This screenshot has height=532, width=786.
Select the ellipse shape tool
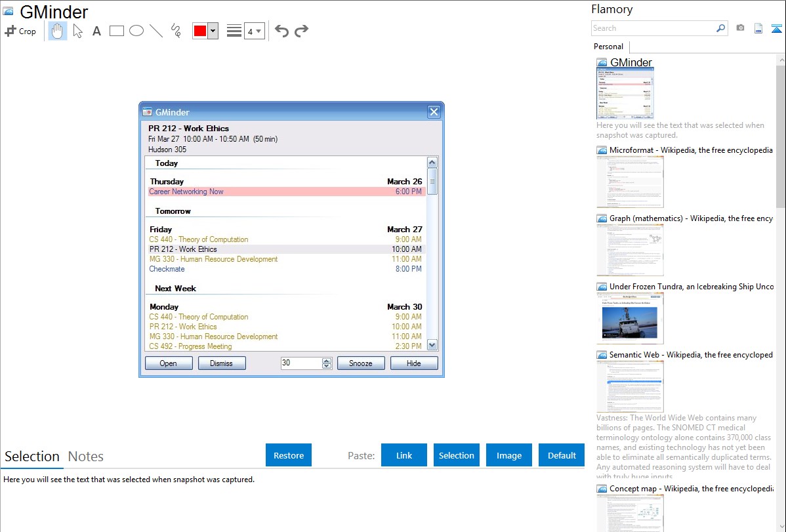click(136, 31)
